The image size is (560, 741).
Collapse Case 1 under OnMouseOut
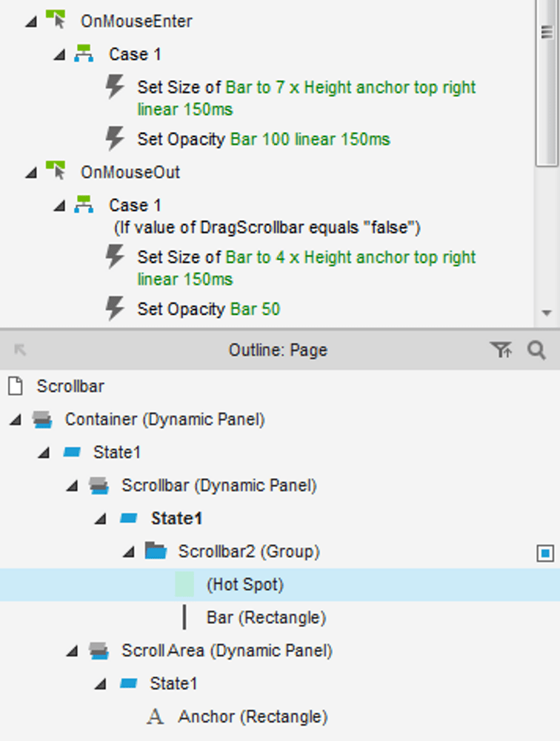click(x=59, y=206)
